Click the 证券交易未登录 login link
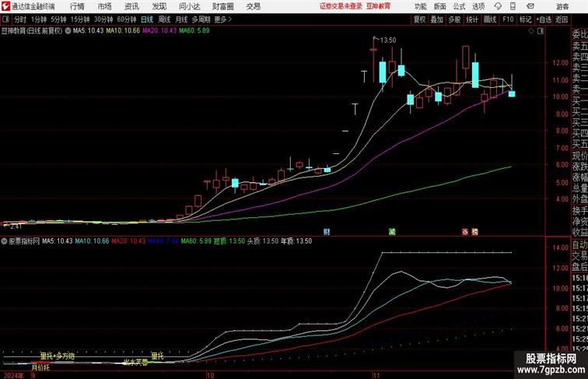Image resolution: width=588 pixels, height=379 pixels. pyautogui.click(x=341, y=6)
